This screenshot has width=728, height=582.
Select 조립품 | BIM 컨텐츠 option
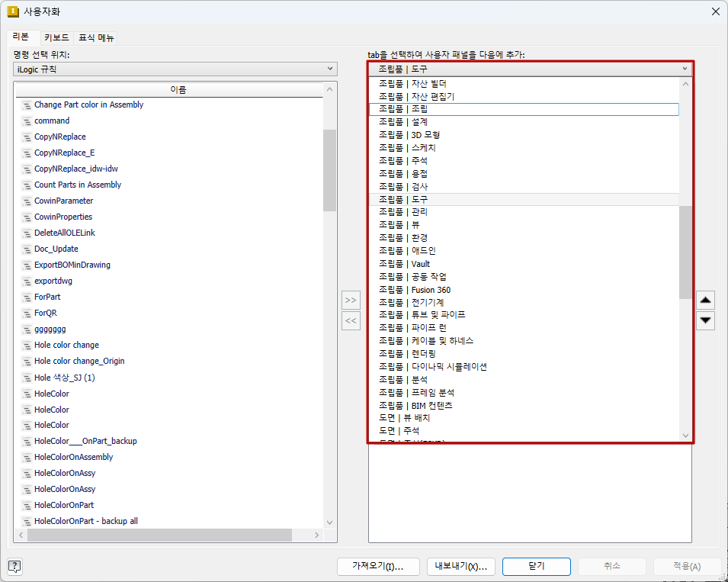[524, 406]
